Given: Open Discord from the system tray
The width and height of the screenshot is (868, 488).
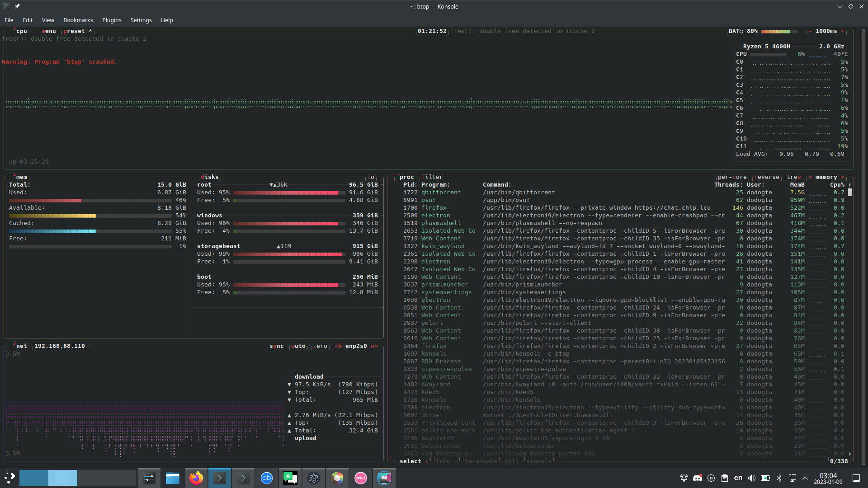Looking at the screenshot, I should click(697, 478).
